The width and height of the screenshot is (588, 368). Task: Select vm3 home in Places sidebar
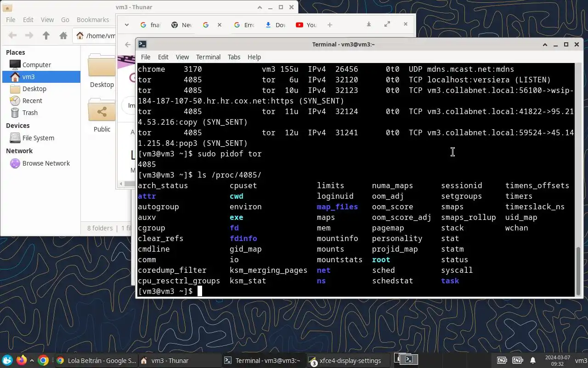coord(41,77)
